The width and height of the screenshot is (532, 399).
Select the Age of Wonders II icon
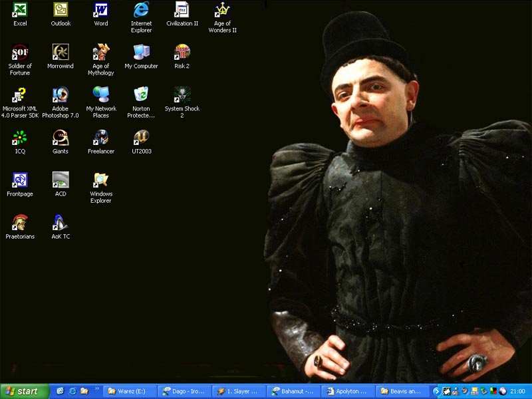click(222, 10)
